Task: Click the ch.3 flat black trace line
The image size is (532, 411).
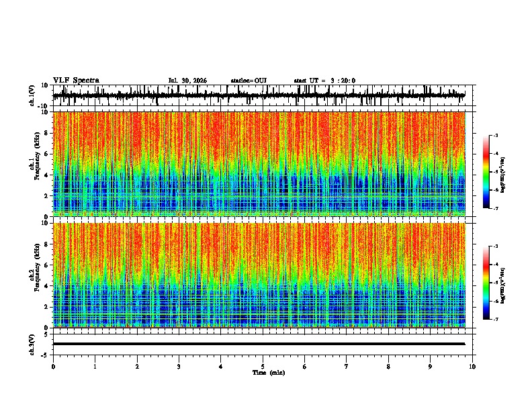Action: click(259, 344)
